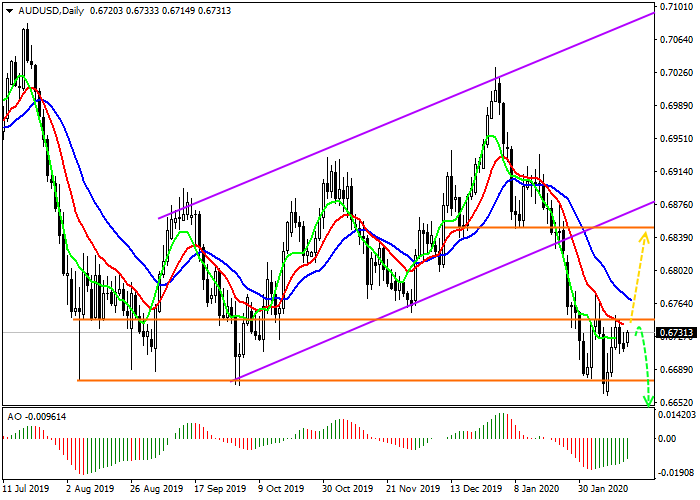Click the 0.68390 price axis label
Image resolution: width=700 pixels, height=500 pixels.
click(676, 237)
